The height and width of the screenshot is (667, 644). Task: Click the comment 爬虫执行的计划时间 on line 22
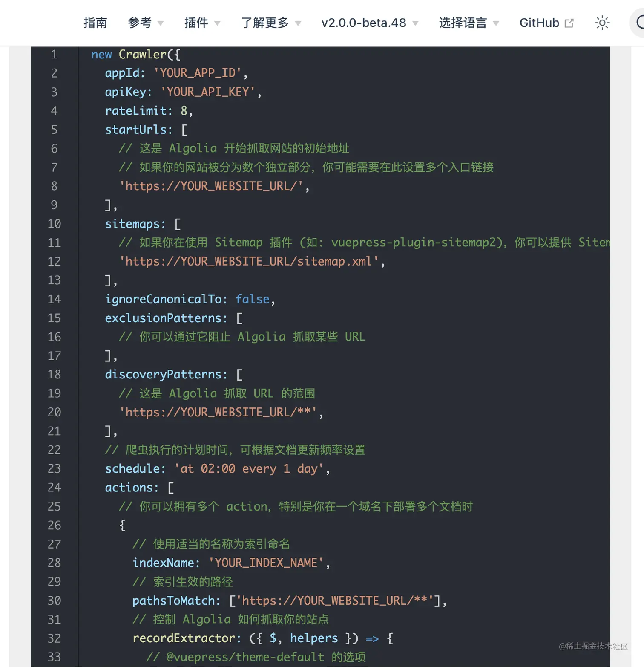tap(235, 450)
